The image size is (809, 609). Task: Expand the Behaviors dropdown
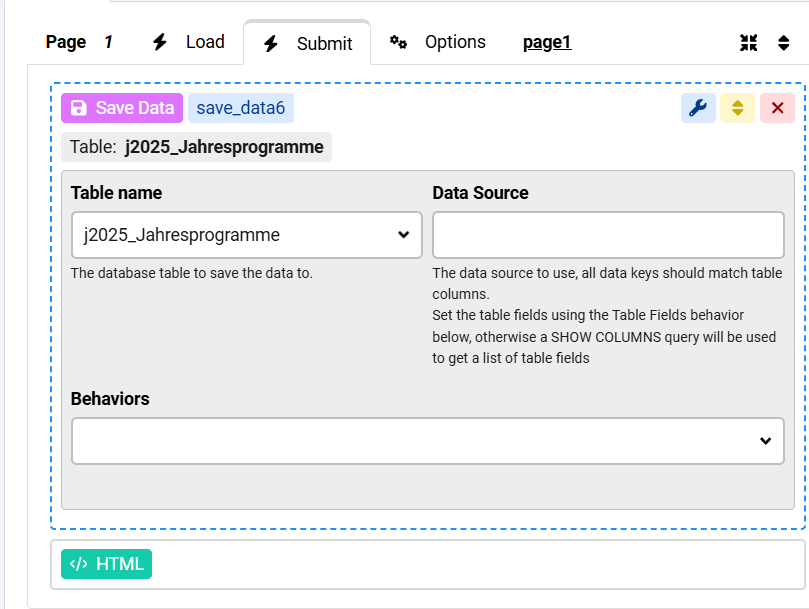pos(428,441)
